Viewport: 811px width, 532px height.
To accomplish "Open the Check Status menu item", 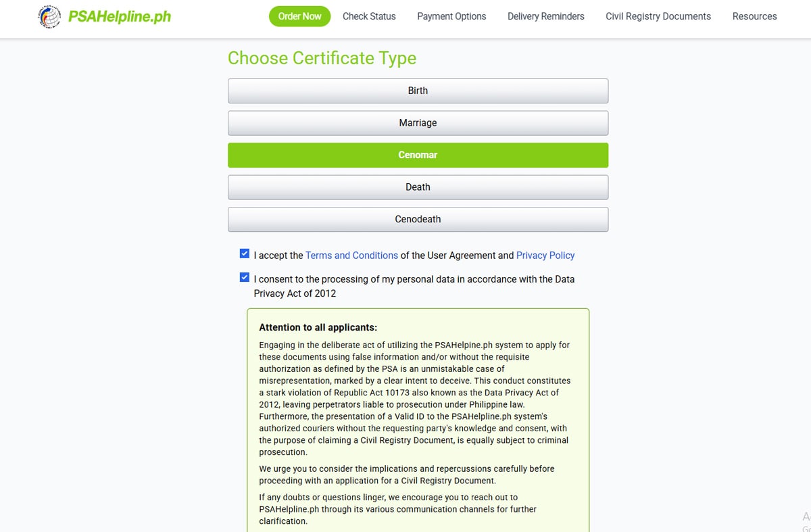I will pos(369,16).
